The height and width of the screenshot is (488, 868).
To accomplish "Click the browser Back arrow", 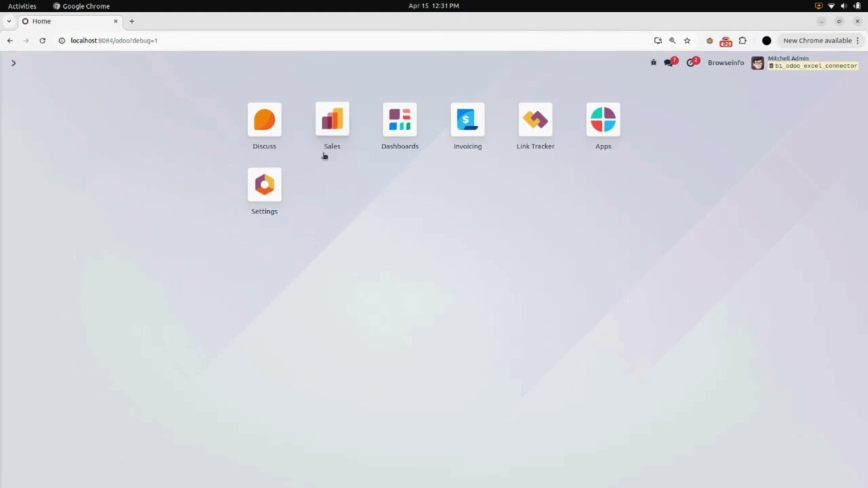I will [10, 41].
